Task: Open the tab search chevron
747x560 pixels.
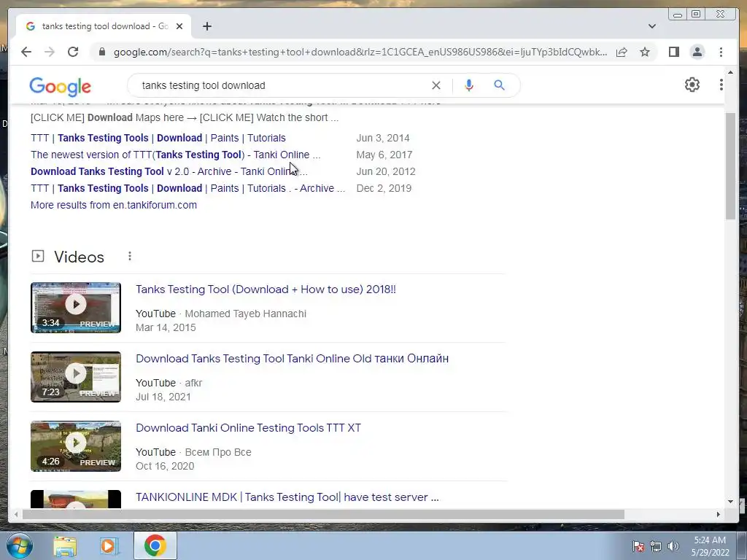Action: pyautogui.click(x=652, y=26)
